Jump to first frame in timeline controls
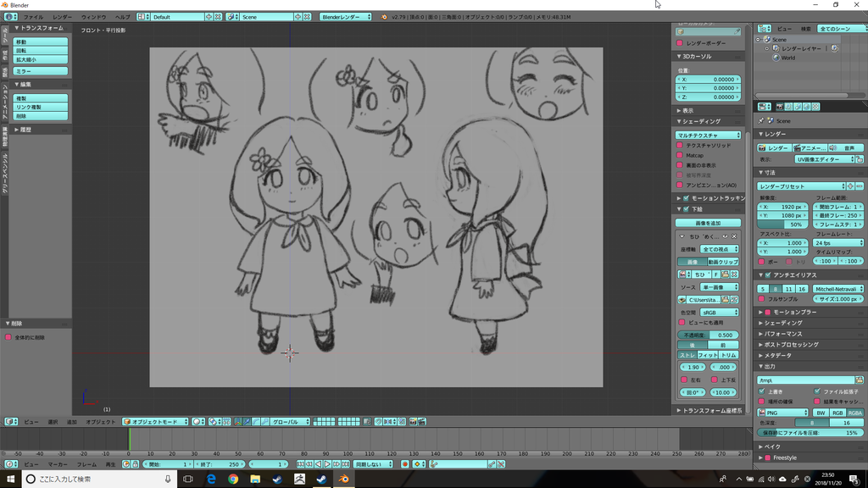This screenshot has width=868, height=488. tap(301, 464)
